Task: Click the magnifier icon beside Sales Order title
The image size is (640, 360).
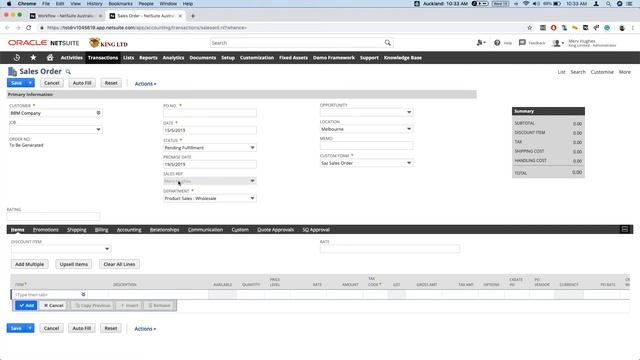Action: point(68,72)
